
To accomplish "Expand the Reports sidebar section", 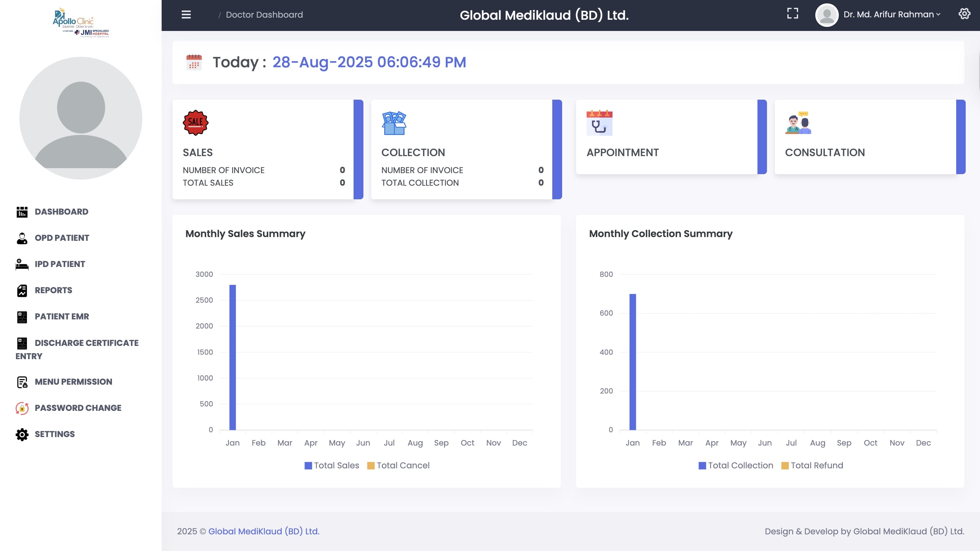I will click(x=53, y=290).
